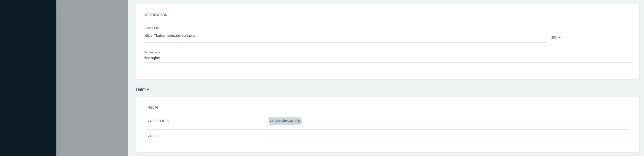Click the HELM panel title
Viewport: 644px width, 156px height.
[x=153, y=107]
